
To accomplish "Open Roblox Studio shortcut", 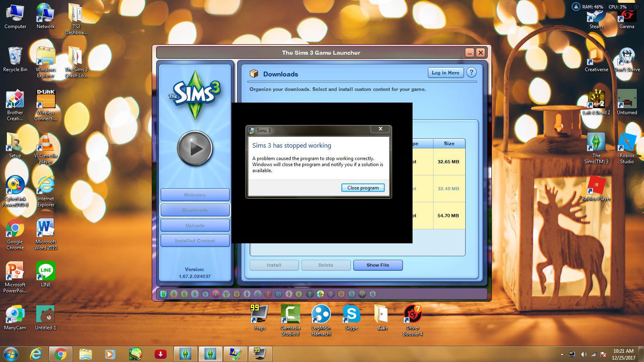I will point(627,148).
